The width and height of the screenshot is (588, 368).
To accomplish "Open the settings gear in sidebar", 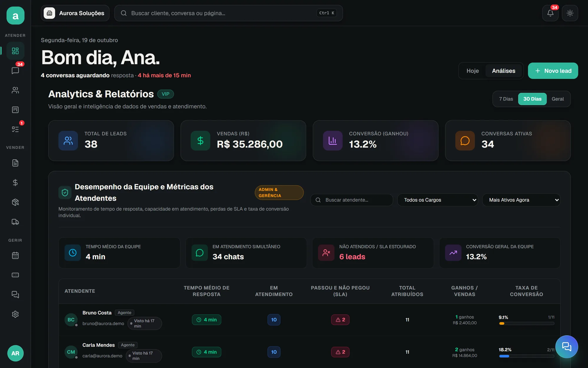I will [15, 314].
